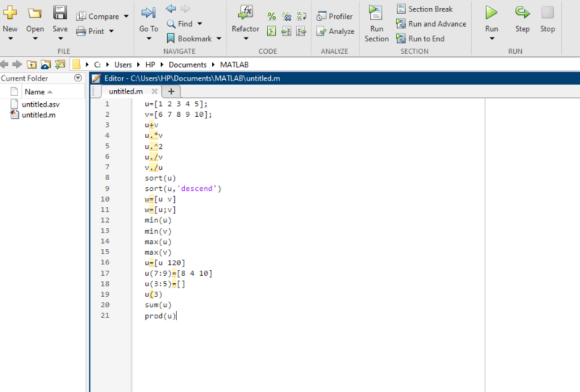Place cursor on the prod(u) line
580x392 pixels.
(160, 316)
